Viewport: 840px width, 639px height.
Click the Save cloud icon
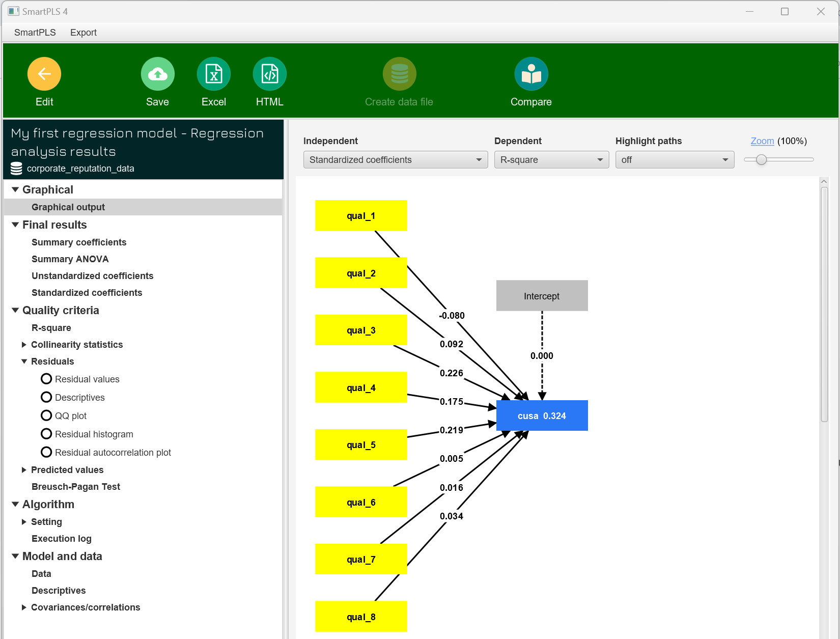[157, 74]
